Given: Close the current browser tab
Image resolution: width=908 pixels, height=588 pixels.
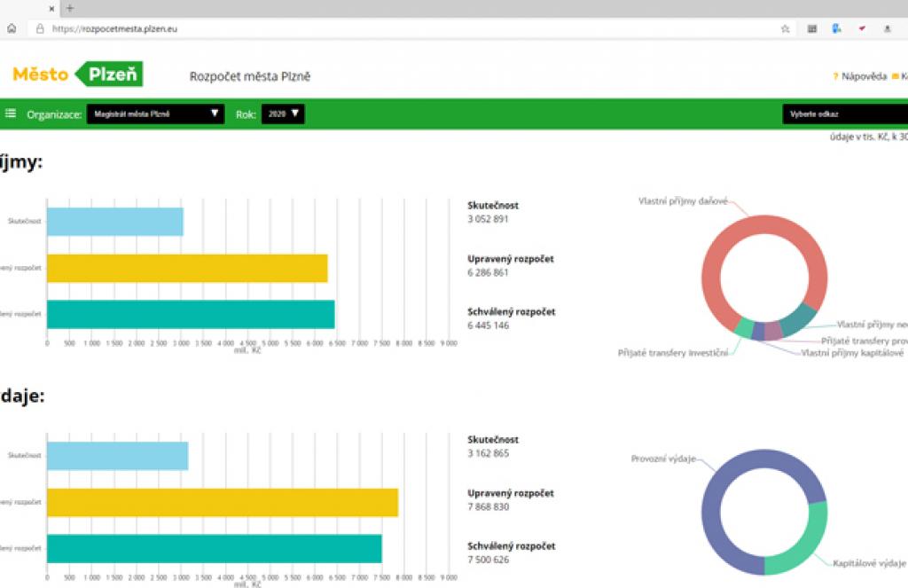Looking at the screenshot, I should [52, 8].
